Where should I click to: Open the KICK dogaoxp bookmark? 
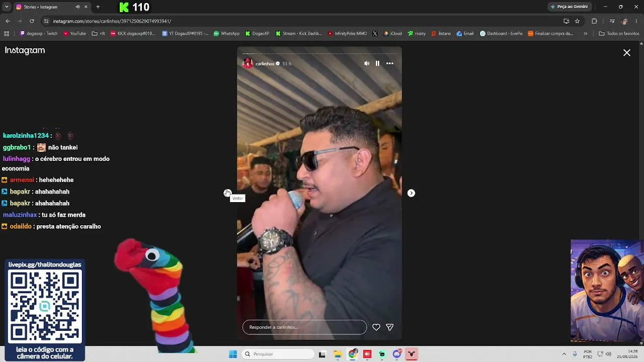point(132,34)
